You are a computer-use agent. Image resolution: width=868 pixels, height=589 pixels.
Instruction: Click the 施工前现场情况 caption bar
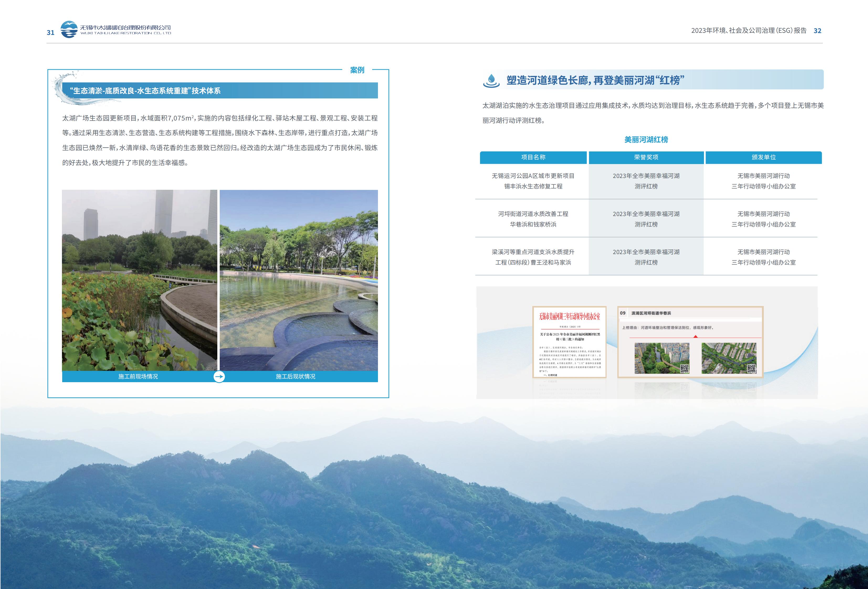(138, 376)
